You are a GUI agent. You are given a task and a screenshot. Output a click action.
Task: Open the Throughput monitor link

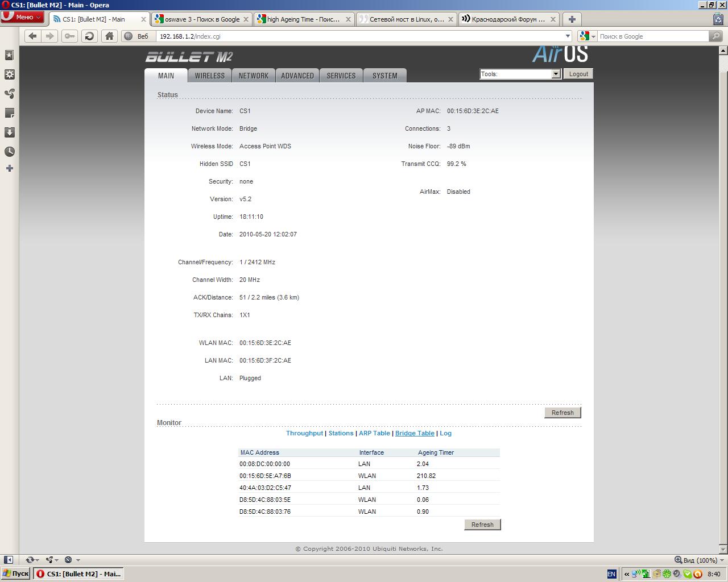(x=304, y=433)
